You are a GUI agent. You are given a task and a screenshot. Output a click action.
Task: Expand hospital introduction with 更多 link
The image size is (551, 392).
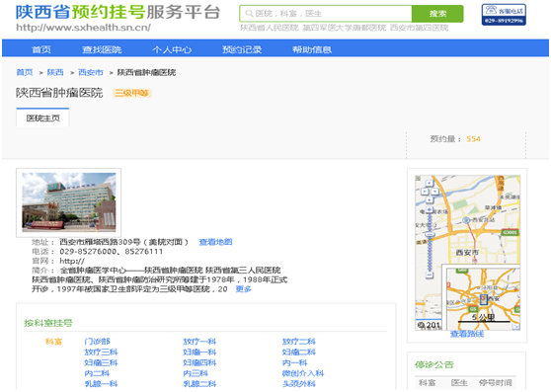[x=243, y=289]
